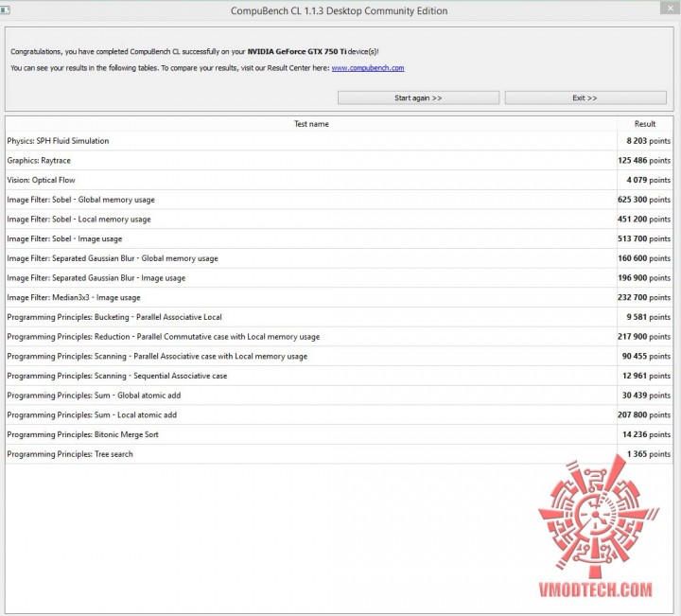Click the Result column header
This screenshot has height=616, width=681.
[645, 124]
